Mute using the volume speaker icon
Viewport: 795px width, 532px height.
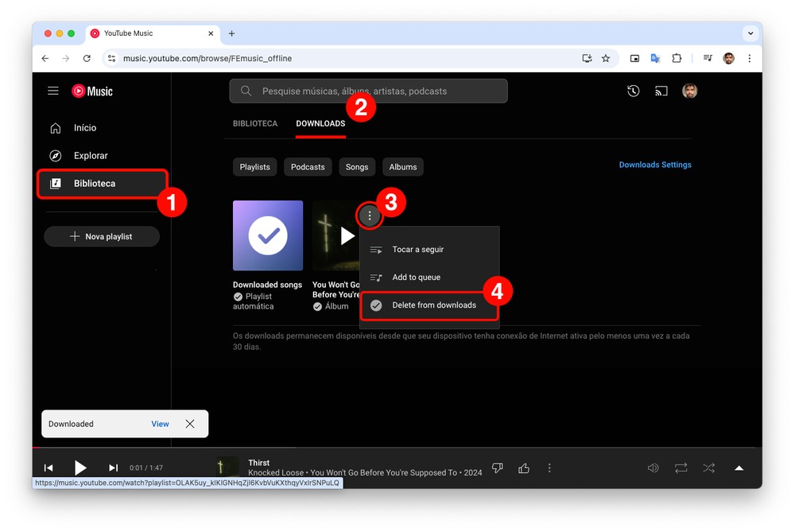click(653, 468)
